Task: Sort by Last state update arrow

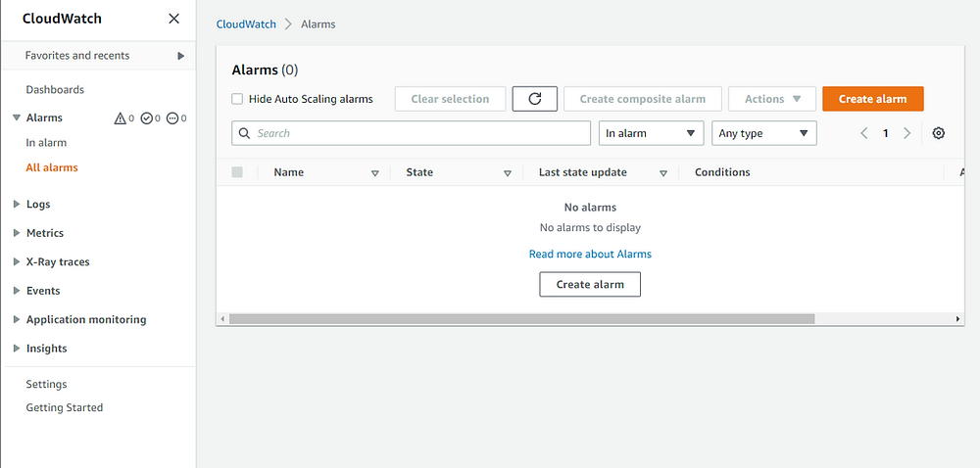Action: tap(663, 173)
